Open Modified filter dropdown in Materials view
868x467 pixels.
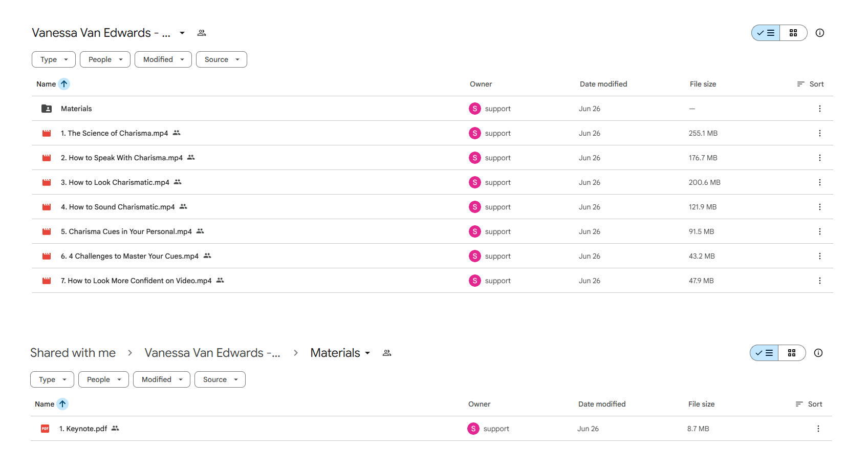point(162,379)
